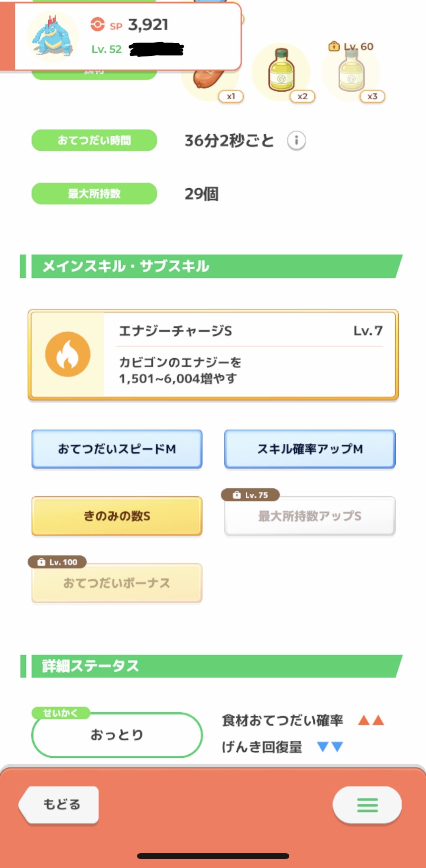Select the おてつだいスピードM sub skill
The width and height of the screenshot is (426, 868).
pyautogui.click(x=117, y=449)
